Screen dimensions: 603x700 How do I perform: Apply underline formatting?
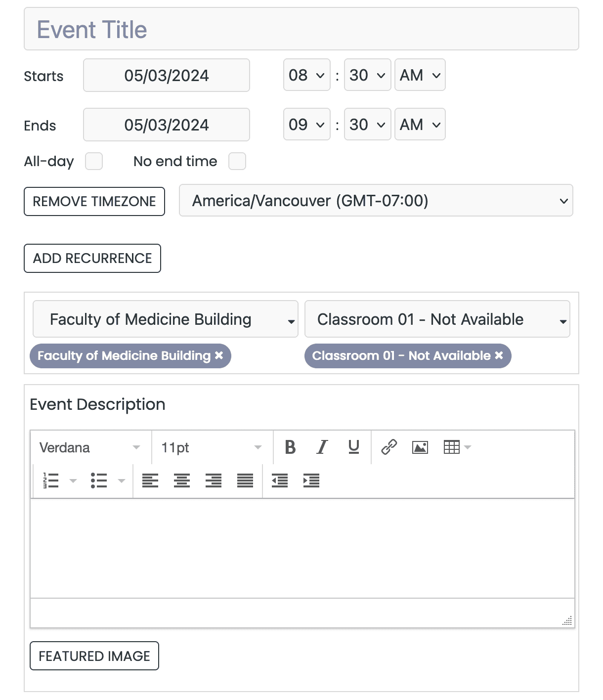pyautogui.click(x=353, y=447)
